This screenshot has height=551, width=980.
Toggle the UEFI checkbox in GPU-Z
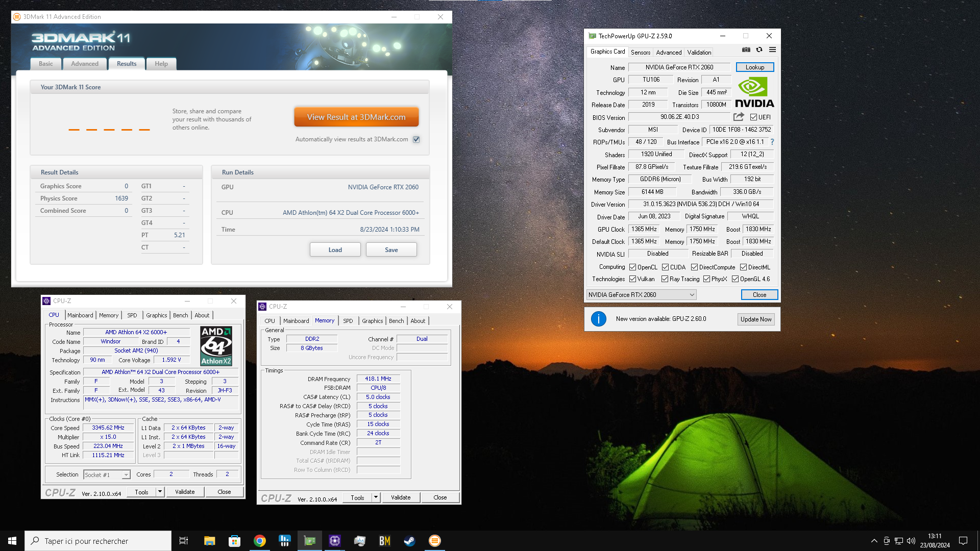[753, 117]
